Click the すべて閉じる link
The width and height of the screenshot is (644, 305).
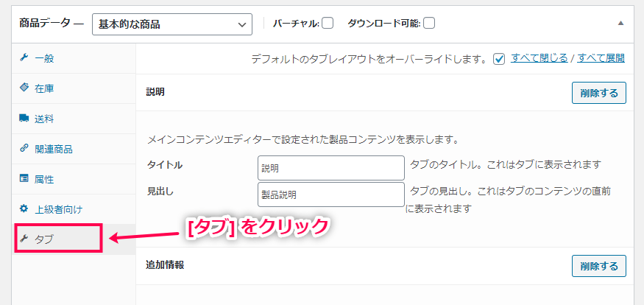point(539,58)
